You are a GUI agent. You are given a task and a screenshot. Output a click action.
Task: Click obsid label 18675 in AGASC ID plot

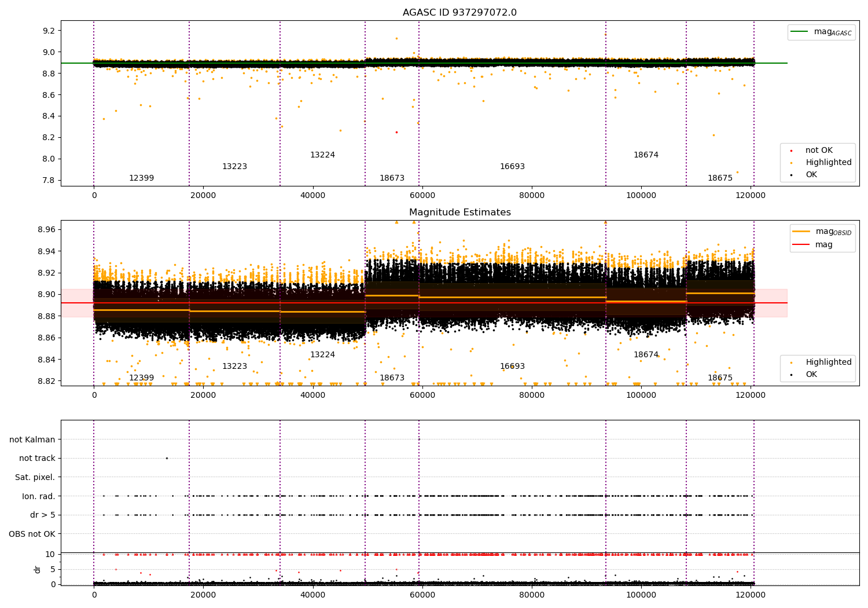click(x=720, y=178)
